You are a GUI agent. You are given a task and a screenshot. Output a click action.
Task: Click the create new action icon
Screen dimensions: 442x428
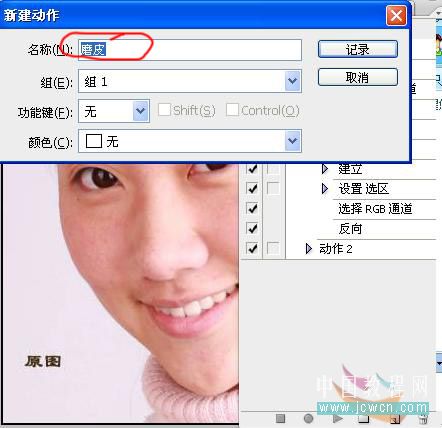coord(395,419)
